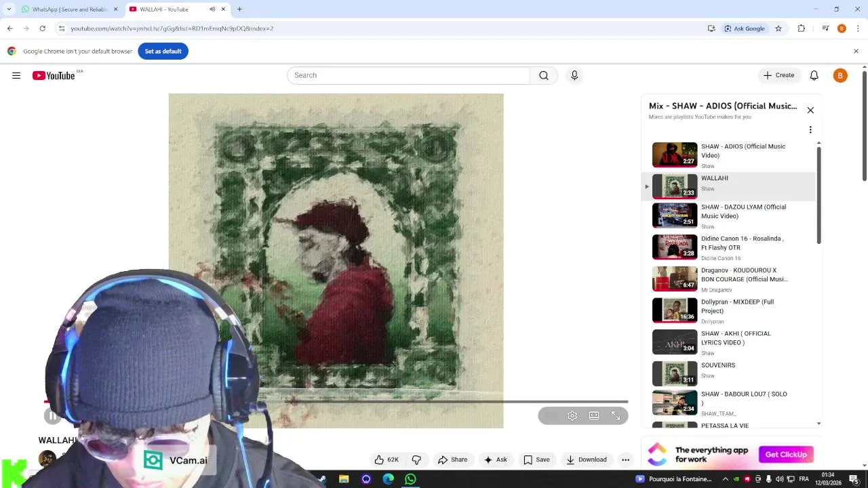Select the WALLAHI playlist entry
The height and width of the screenshot is (488, 868).
pyautogui.click(x=729, y=186)
